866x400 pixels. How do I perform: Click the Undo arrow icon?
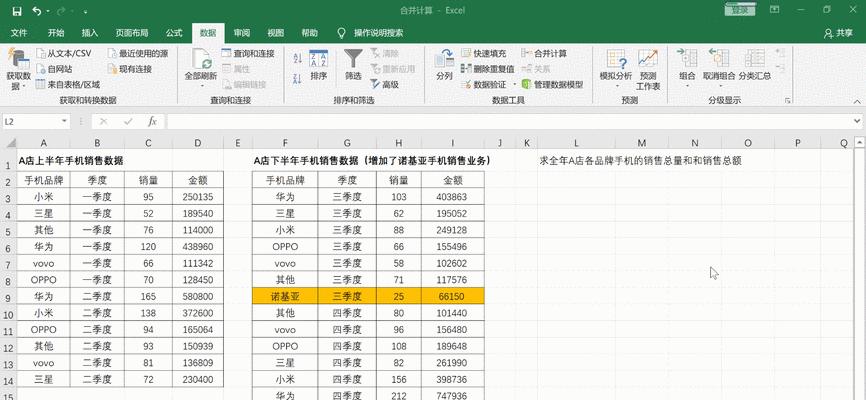tap(36, 10)
